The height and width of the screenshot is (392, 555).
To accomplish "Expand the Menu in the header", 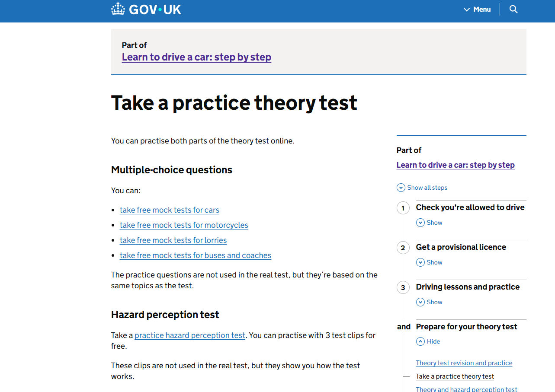I will tap(477, 9).
